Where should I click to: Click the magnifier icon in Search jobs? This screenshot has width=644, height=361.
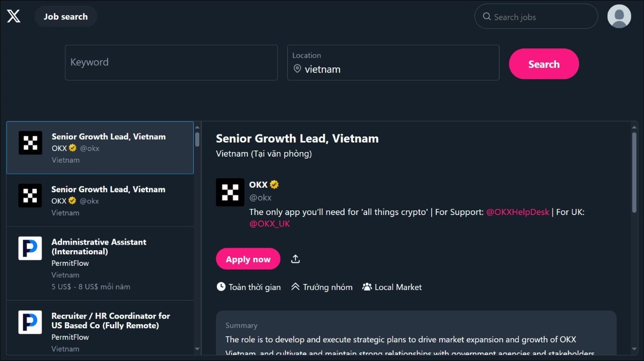pyautogui.click(x=487, y=17)
